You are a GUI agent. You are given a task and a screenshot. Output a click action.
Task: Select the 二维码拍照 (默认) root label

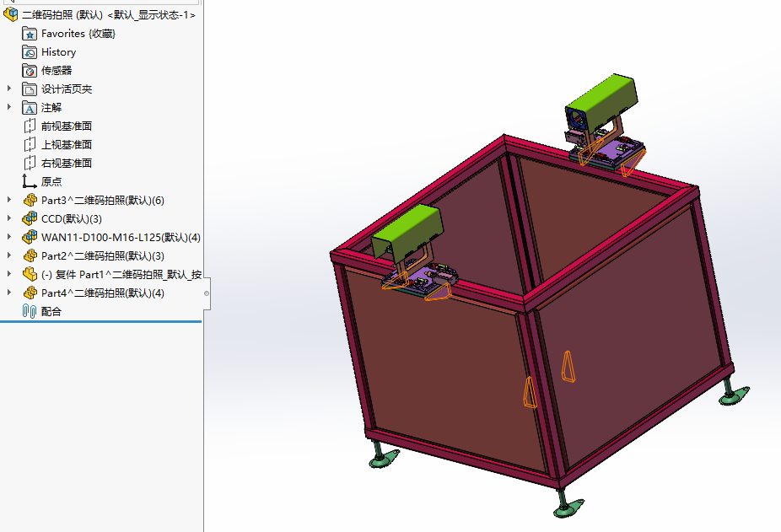click(x=62, y=15)
